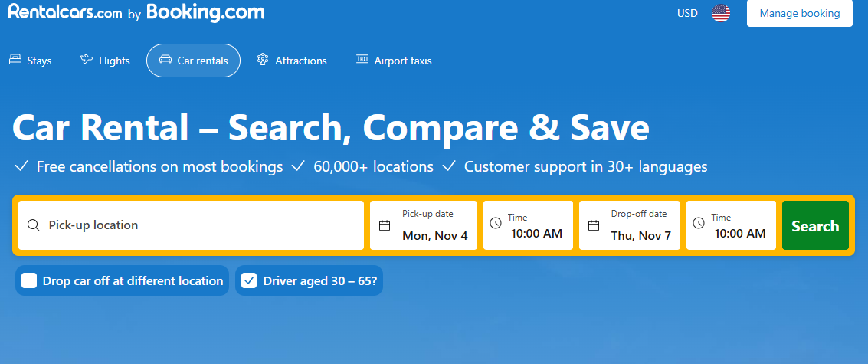Viewport: 868px width, 364px height.
Task: Click the pick-up date calendar icon
Action: click(385, 225)
